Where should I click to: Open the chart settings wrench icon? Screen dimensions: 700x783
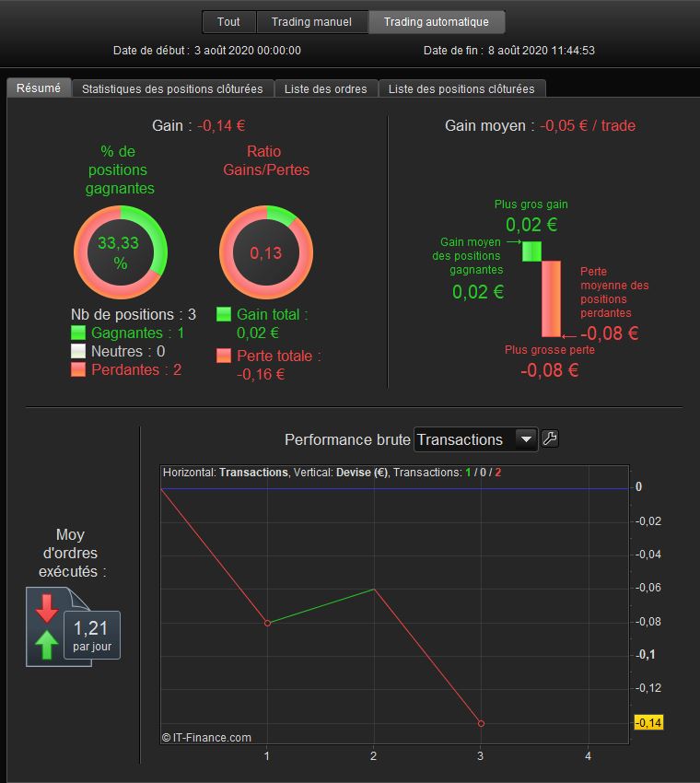click(x=550, y=438)
